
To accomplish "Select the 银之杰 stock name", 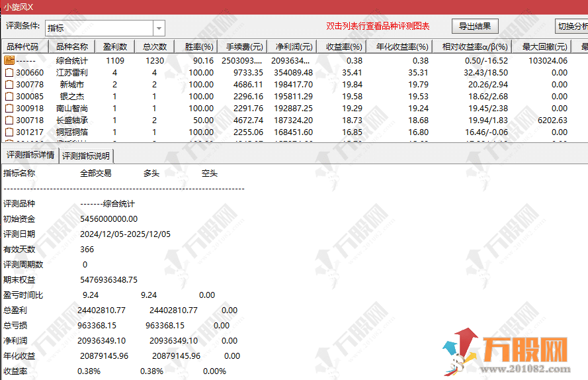I will click(x=72, y=97).
